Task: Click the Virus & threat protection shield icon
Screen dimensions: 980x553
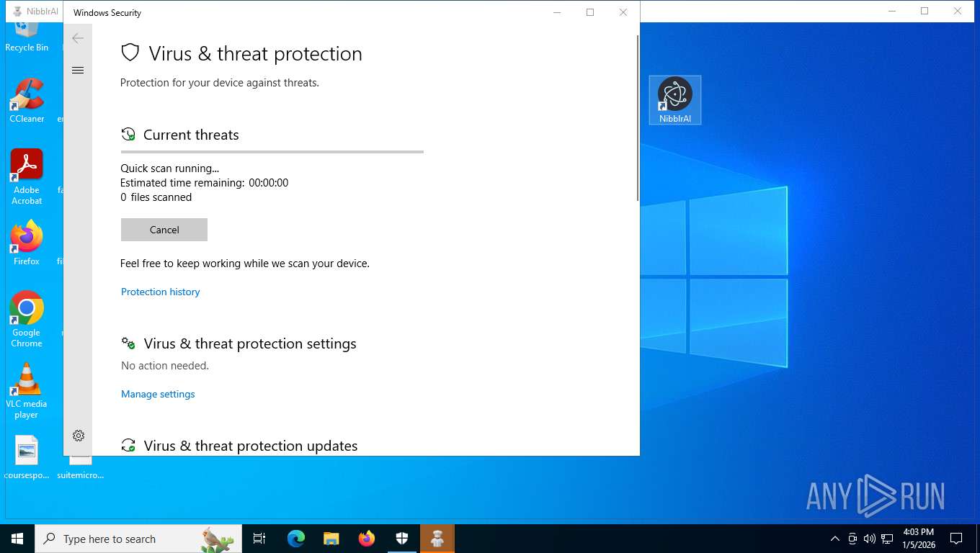Action: [130, 53]
